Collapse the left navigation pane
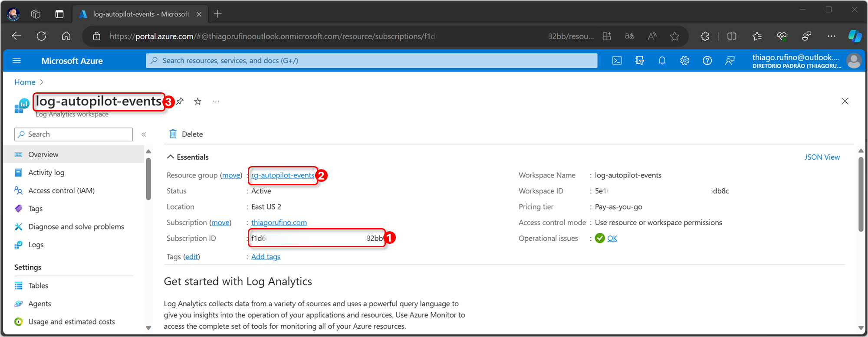868x337 pixels. (x=144, y=134)
